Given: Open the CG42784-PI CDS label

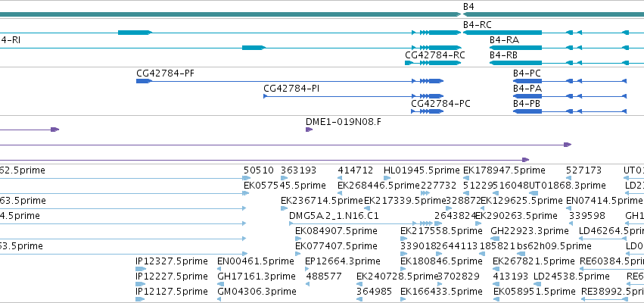Looking at the screenshot, I should click(x=291, y=89).
